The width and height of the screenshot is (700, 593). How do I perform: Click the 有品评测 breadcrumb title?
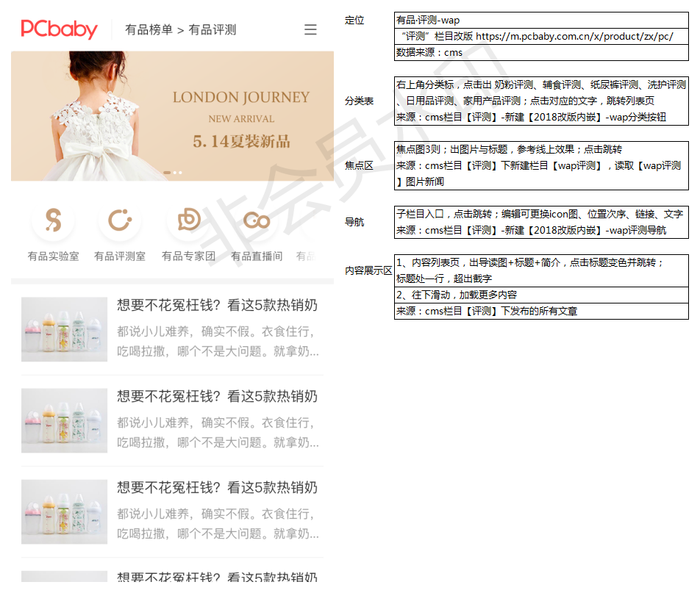[x=213, y=30]
